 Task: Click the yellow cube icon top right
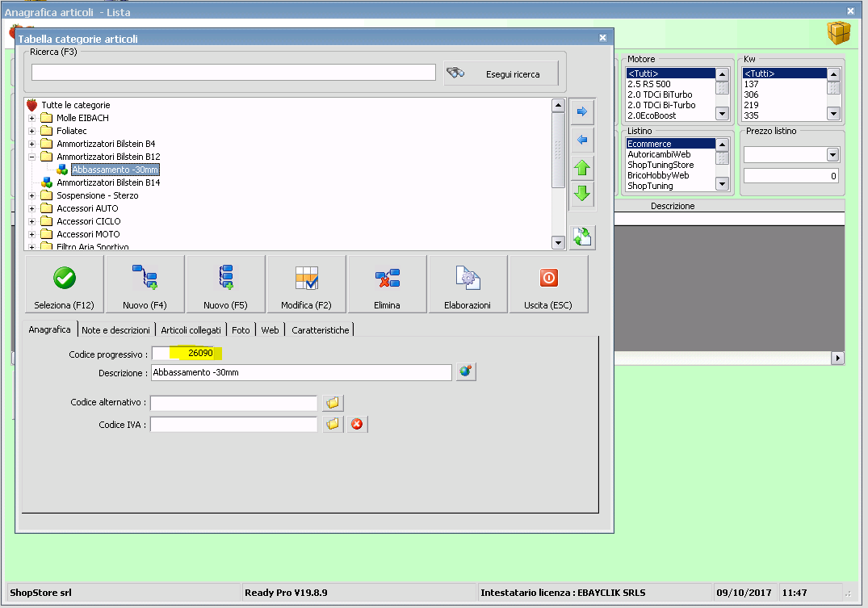pos(839,32)
